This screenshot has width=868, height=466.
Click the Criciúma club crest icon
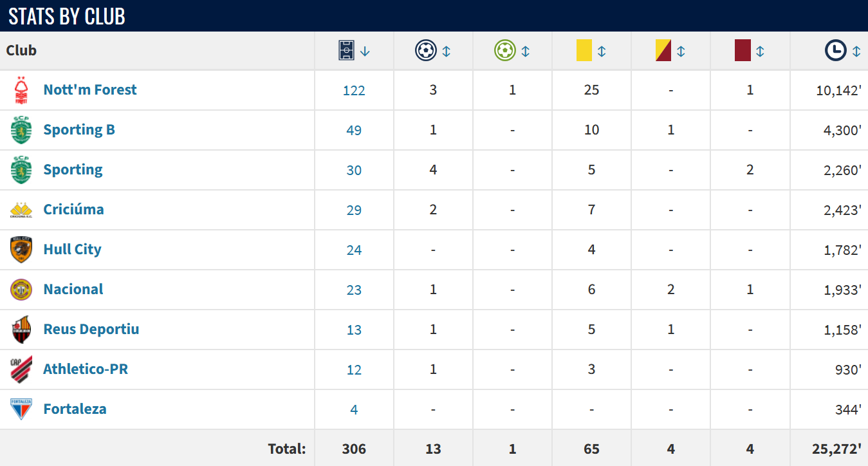pyautogui.click(x=21, y=210)
